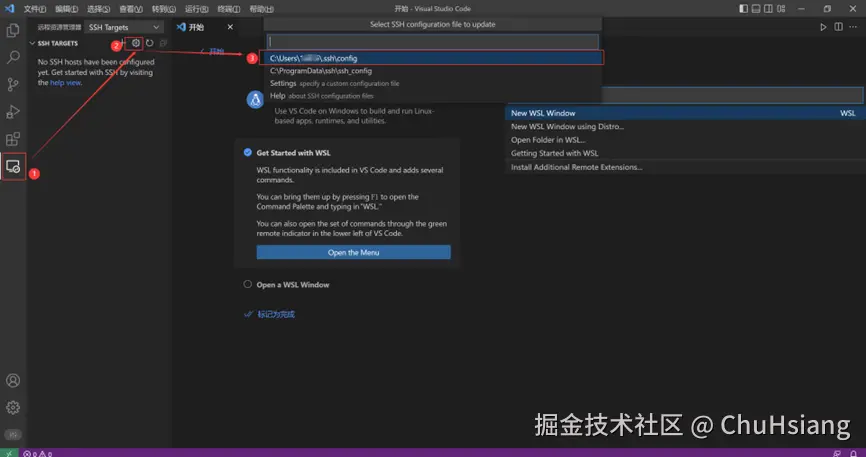The height and width of the screenshot is (457, 866).
Task: Switch to the 开始 editor tab
Action: (x=196, y=27)
